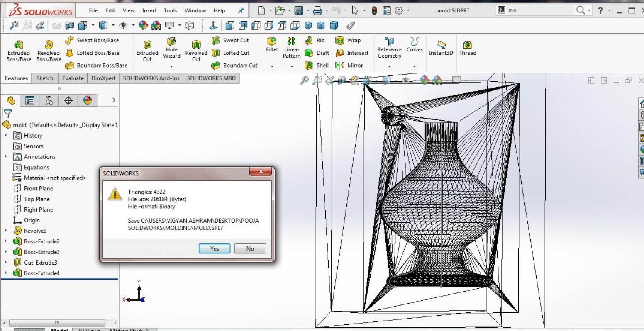This screenshot has width=644, height=331.
Task: Expand the History folder in feature tree
Action: 6,135
